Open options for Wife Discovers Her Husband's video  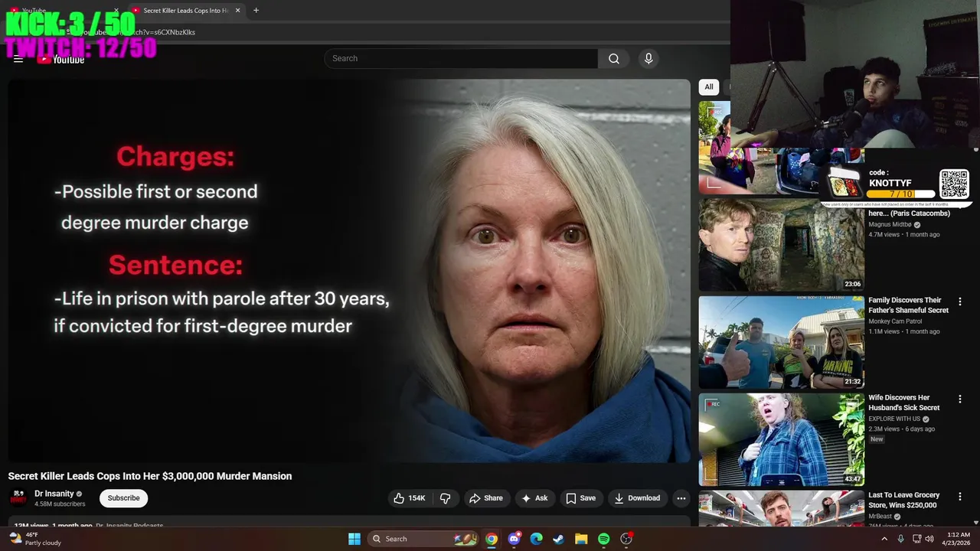pos(960,399)
